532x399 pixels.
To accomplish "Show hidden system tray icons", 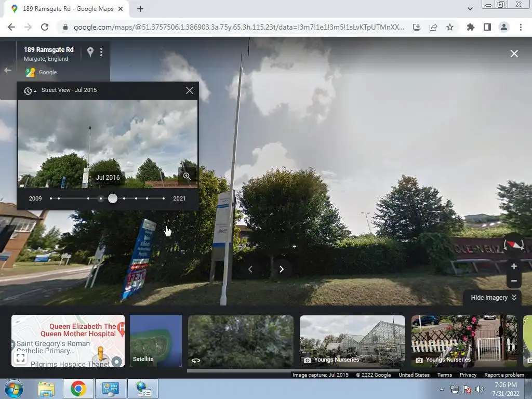I will 442,389.
